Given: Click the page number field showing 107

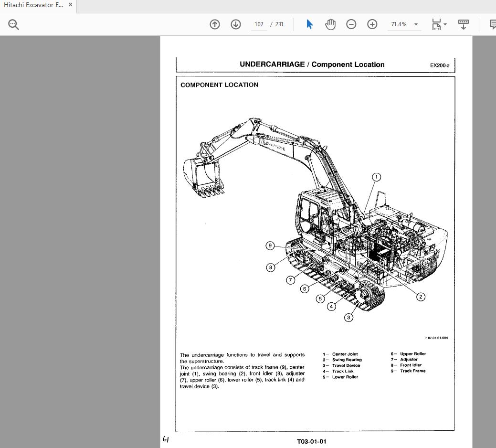Looking at the screenshot, I should 259,24.
